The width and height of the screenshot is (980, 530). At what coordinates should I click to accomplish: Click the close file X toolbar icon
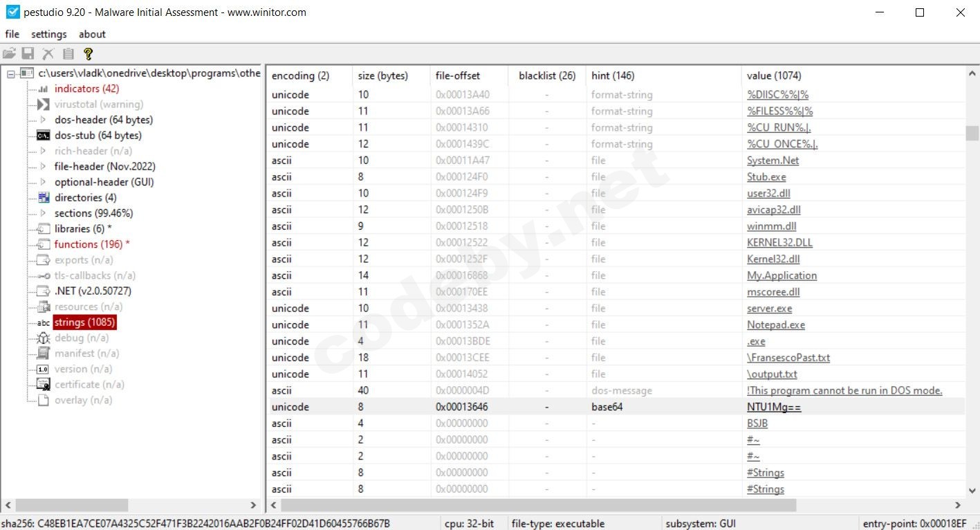click(48, 53)
